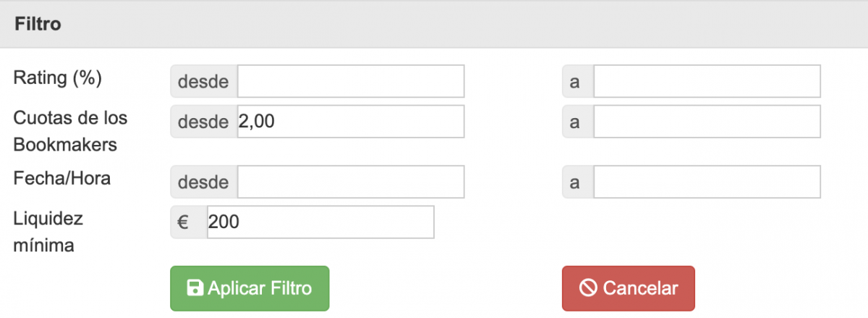Focus the Cuotas de los Bookmakers 'a' field

point(707,122)
